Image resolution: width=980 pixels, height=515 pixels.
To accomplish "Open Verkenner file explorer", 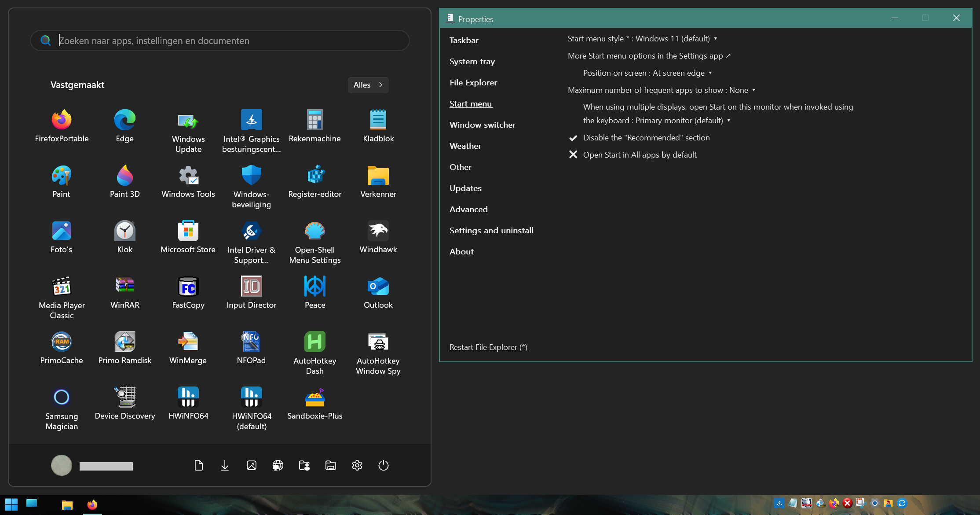I will 378,181.
